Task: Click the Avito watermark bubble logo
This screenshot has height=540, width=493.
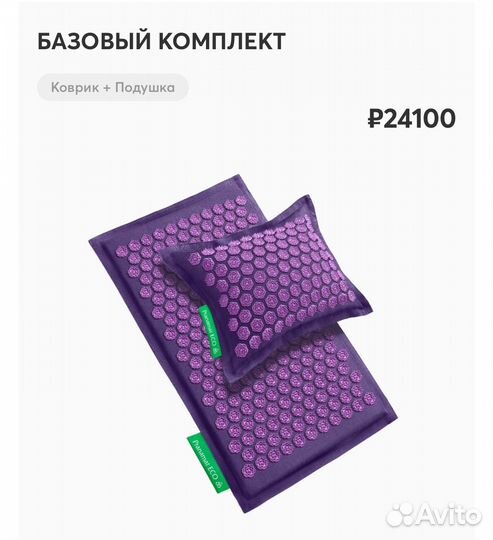Action: [x=400, y=514]
